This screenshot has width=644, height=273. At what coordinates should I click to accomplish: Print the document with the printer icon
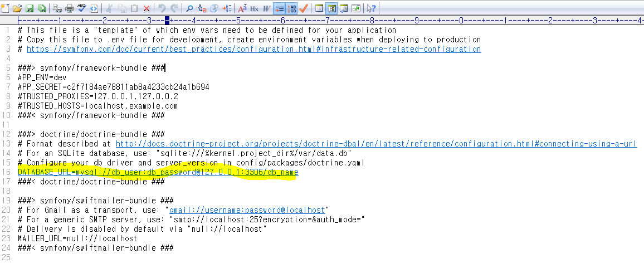(70, 8)
